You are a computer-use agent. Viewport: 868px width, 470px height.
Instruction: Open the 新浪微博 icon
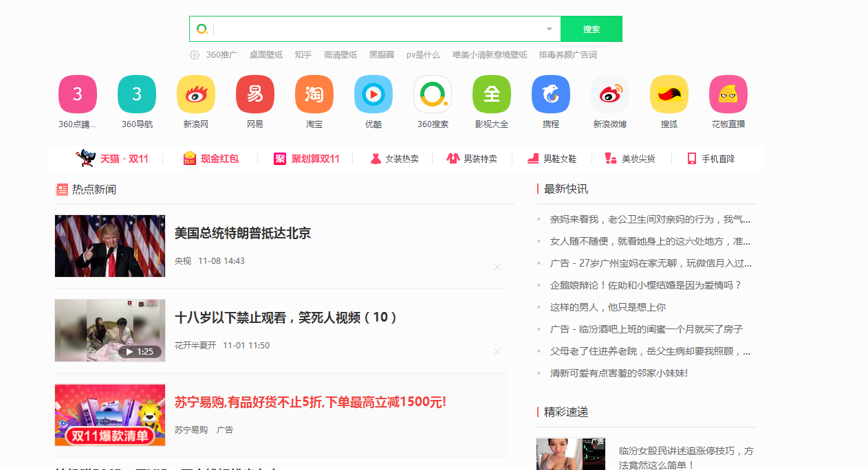[609, 94]
